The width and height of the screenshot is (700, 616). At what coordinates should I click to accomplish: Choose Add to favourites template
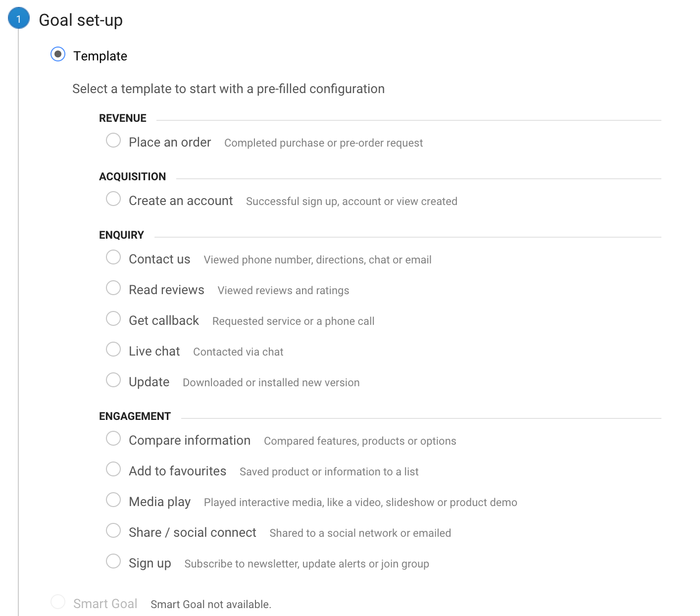[113, 469]
